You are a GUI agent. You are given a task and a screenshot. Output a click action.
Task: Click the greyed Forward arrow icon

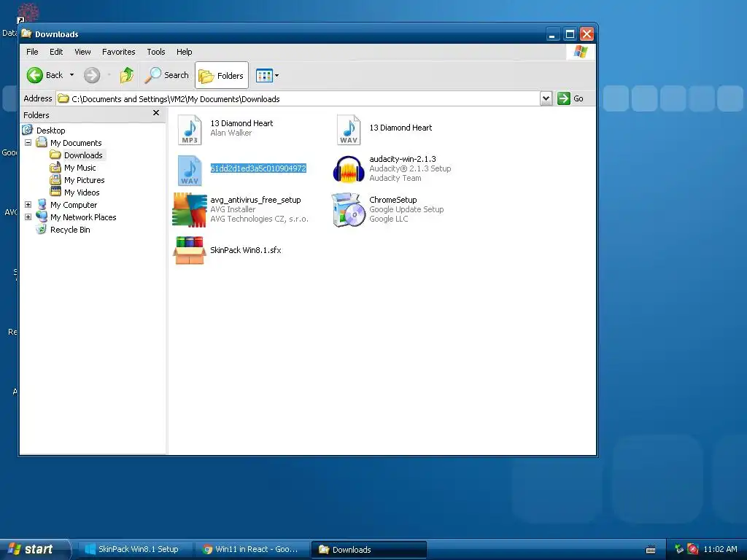click(92, 75)
